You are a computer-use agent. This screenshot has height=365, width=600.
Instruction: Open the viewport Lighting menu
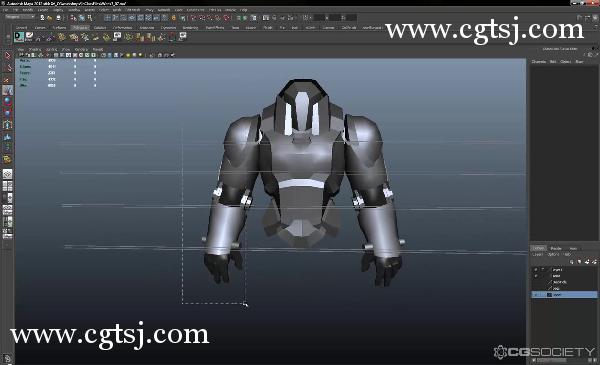coord(51,49)
